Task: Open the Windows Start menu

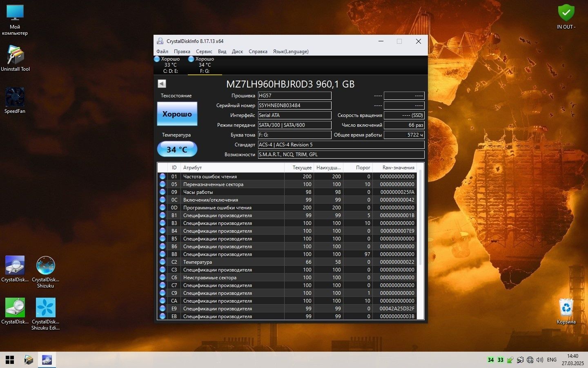Action: point(10,360)
